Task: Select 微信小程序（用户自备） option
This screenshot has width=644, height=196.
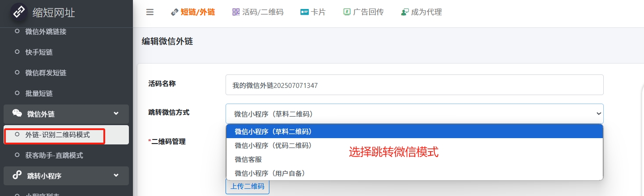Action: [270, 173]
